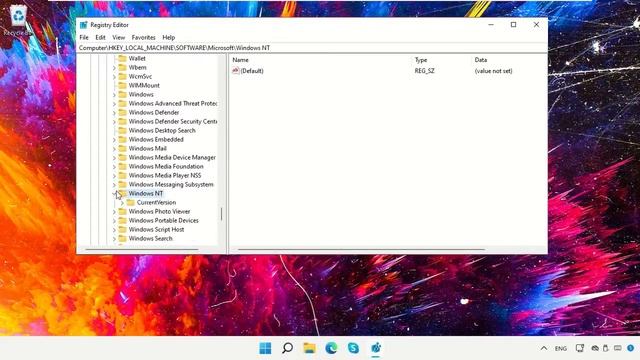This screenshot has width=640, height=360.
Task: Select Windows Advanced Threat Protection folder icon
Action: pos(122,103)
